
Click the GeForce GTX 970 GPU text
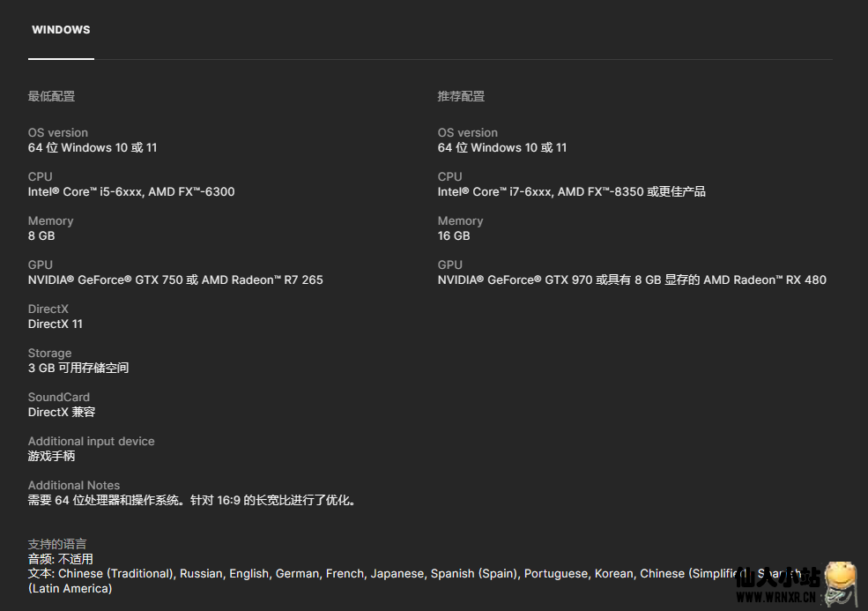point(632,280)
